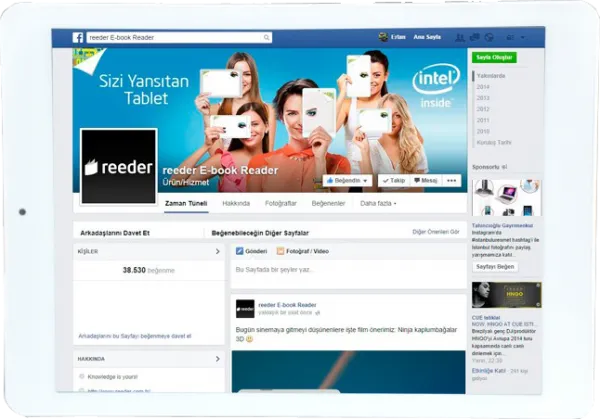The height and width of the screenshot is (419, 600).
Task: Open messages icon in top bar
Action: pyautogui.click(x=474, y=37)
